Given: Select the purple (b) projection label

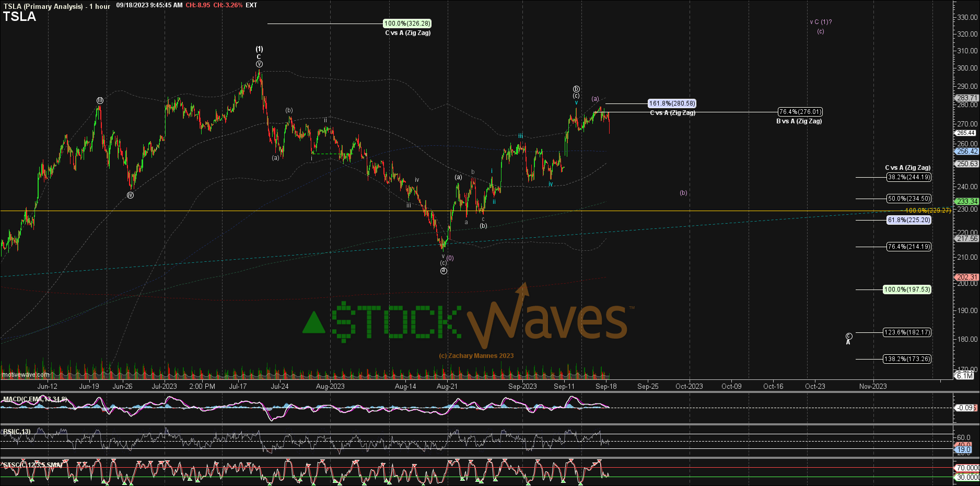Looking at the screenshot, I should pos(683,193).
